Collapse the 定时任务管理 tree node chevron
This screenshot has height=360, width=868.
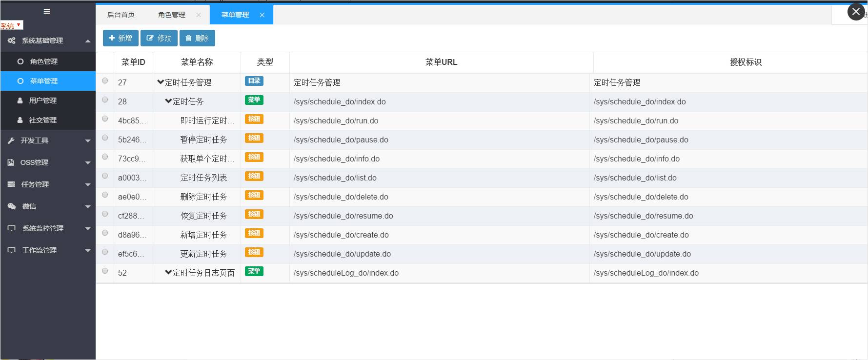161,82
